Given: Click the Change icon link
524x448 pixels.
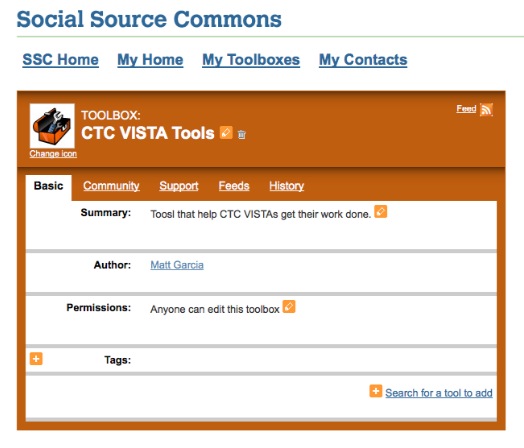Looking at the screenshot, I should pos(53,154).
